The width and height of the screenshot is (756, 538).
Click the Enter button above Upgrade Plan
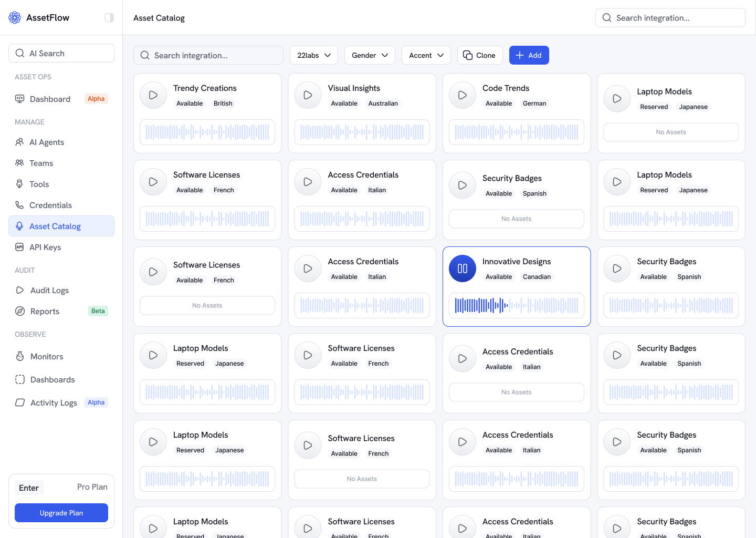point(29,488)
